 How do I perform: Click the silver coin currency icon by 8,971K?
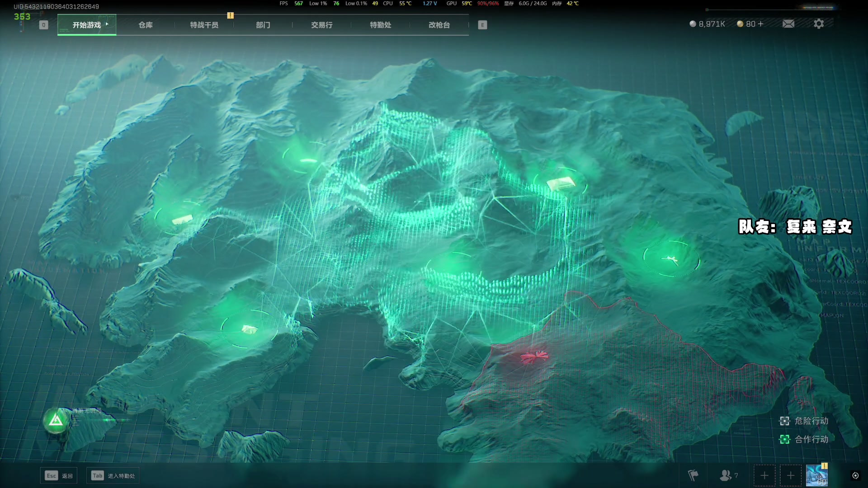coord(693,23)
